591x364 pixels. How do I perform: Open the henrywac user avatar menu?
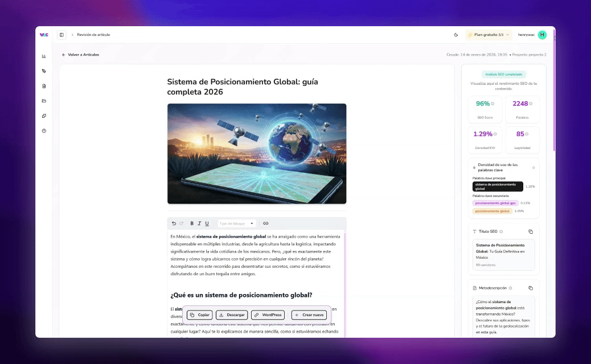[541, 35]
